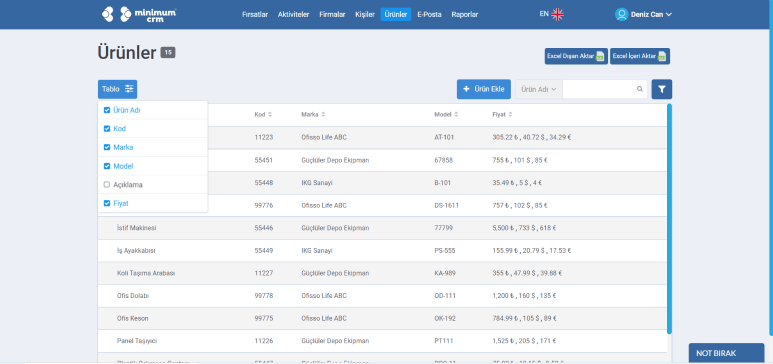Click the 15 product count badge
Image resolution: width=773 pixels, height=364 pixels.
[x=168, y=52]
